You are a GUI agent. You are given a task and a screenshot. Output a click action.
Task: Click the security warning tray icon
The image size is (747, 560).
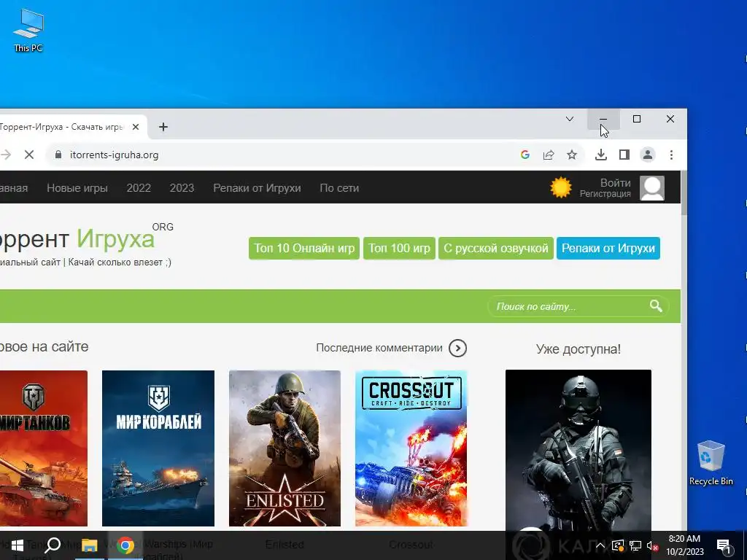click(x=617, y=545)
